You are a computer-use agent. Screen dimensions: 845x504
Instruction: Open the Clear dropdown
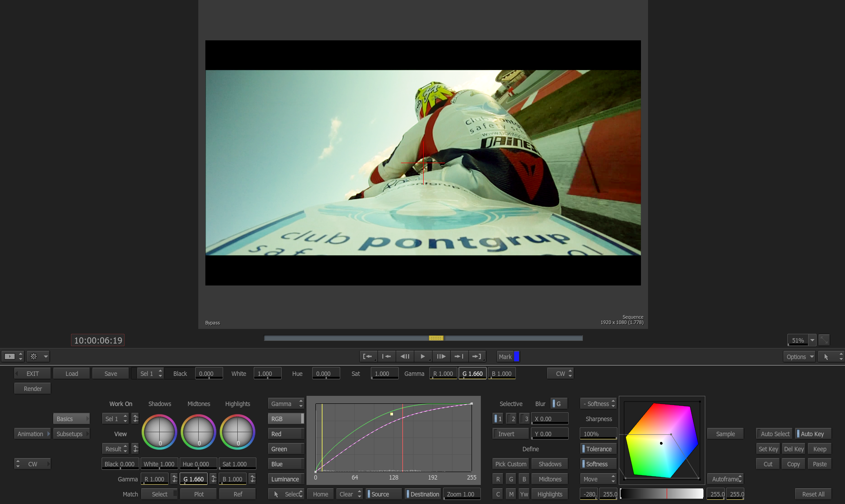350,494
